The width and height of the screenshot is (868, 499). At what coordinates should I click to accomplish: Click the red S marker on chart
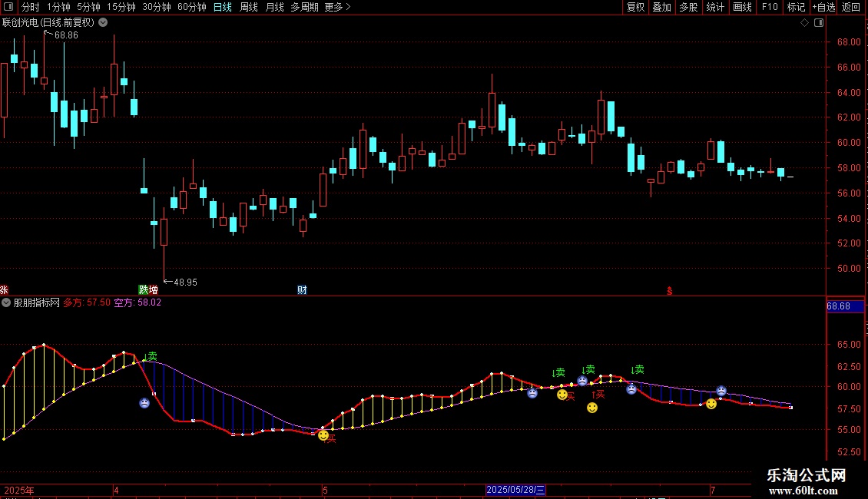click(x=669, y=291)
